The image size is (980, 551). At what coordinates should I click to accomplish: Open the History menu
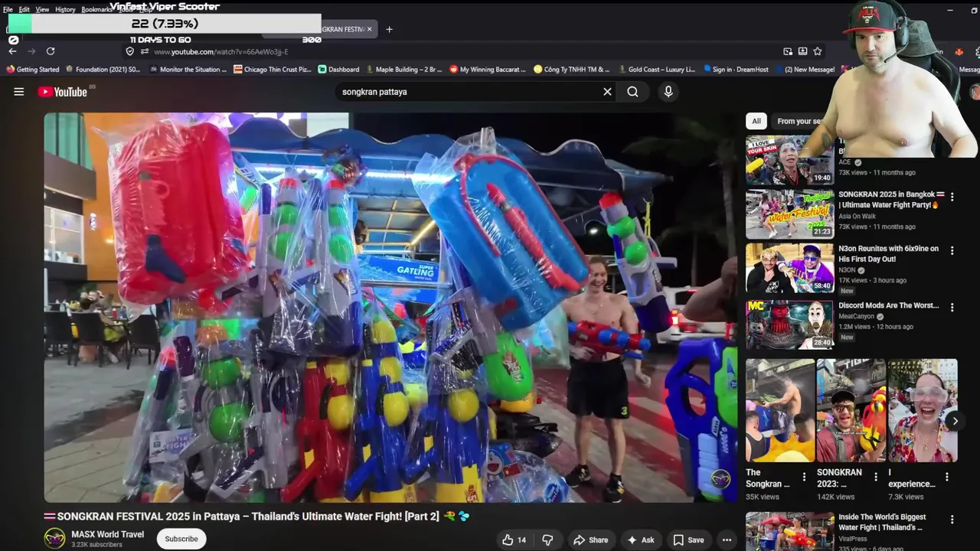(65, 9)
